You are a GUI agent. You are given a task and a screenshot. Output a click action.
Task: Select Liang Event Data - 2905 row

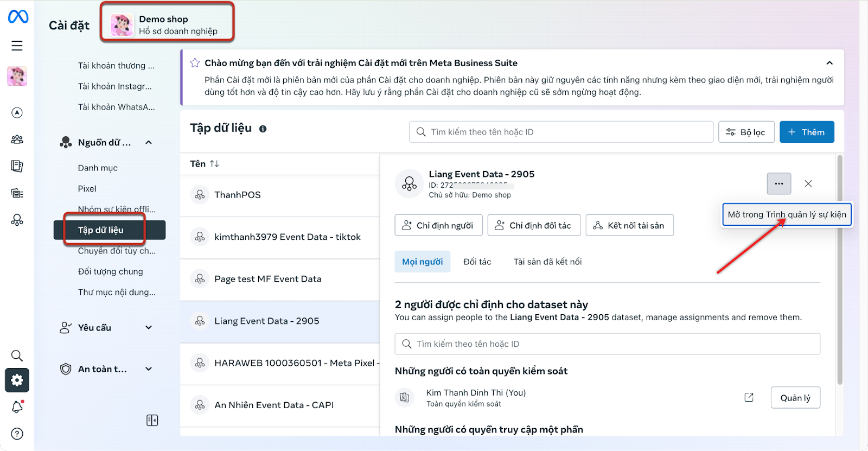[280, 321]
